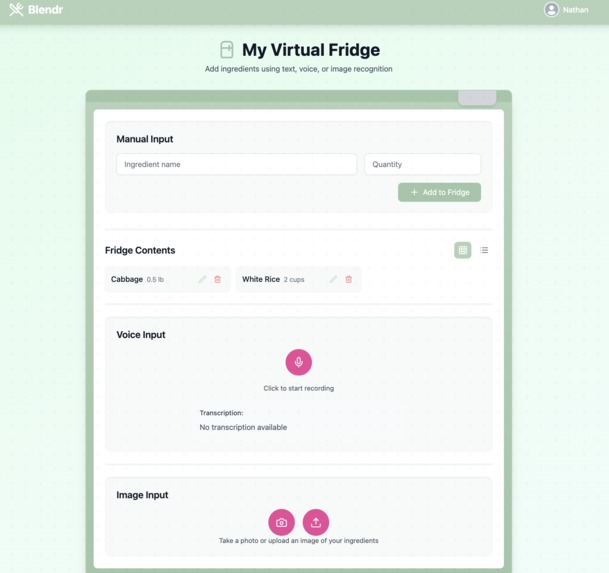
Task: Click the 'Take a photo or upload' caption
Action: [x=299, y=541]
